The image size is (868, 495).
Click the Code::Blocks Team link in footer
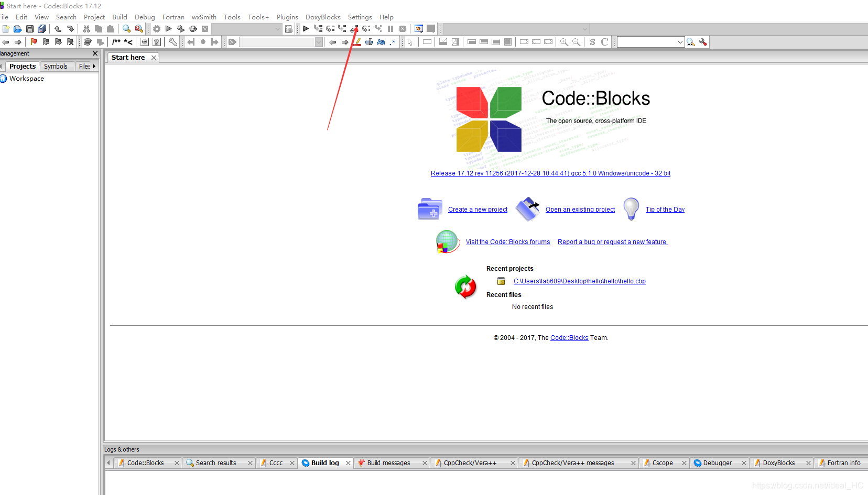coord(569,338)
